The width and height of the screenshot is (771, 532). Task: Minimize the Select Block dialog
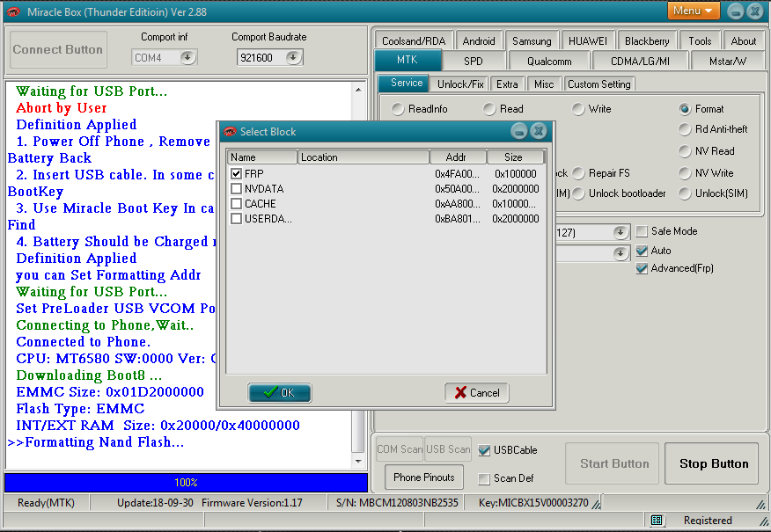tap(518, 131)
